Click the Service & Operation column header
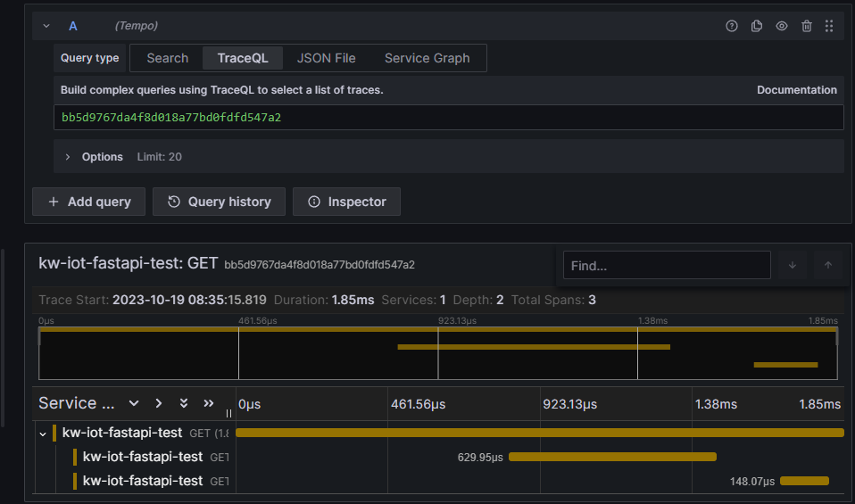 [x=77, y=403]
